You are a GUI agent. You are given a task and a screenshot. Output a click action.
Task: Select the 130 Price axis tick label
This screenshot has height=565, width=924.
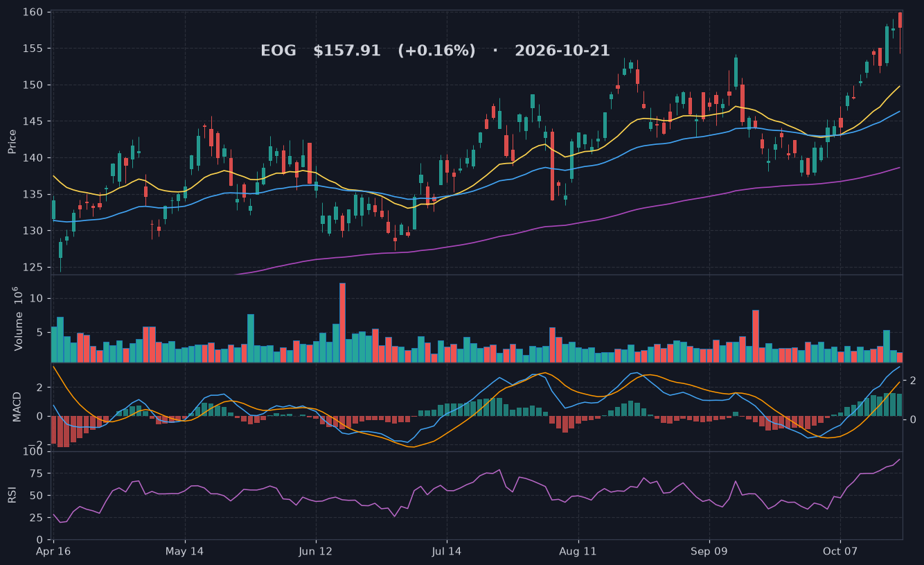click(33, 231)
